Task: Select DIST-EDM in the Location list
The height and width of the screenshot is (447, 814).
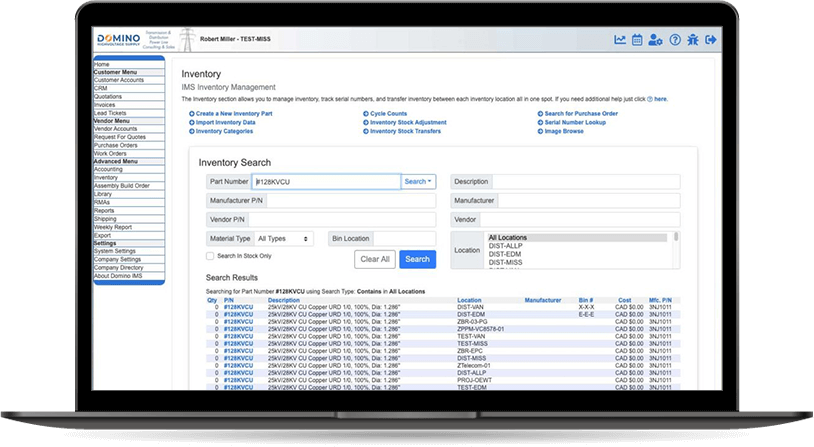Action: click(x=577, y=254)
